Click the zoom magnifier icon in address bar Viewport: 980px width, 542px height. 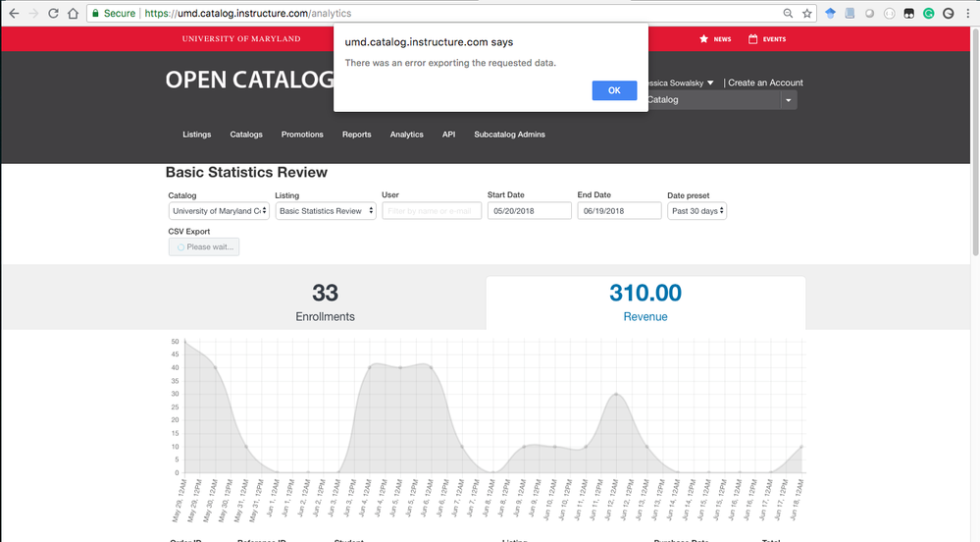coord(788,14)
